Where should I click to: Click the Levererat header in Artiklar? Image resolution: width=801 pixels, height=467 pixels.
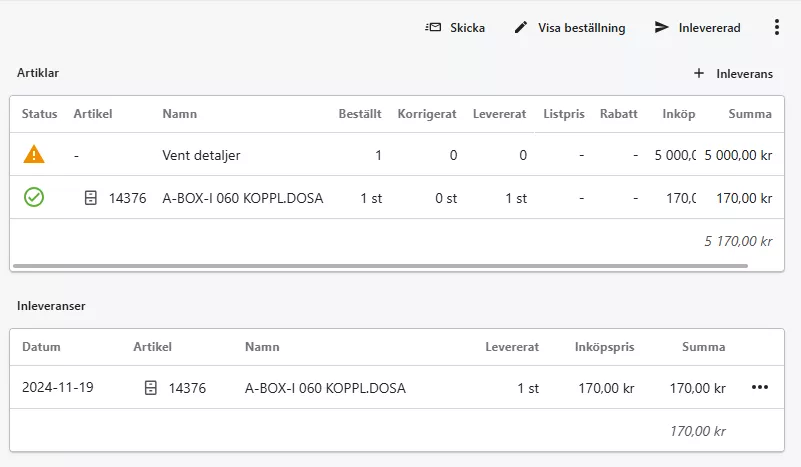pos(500,114)
